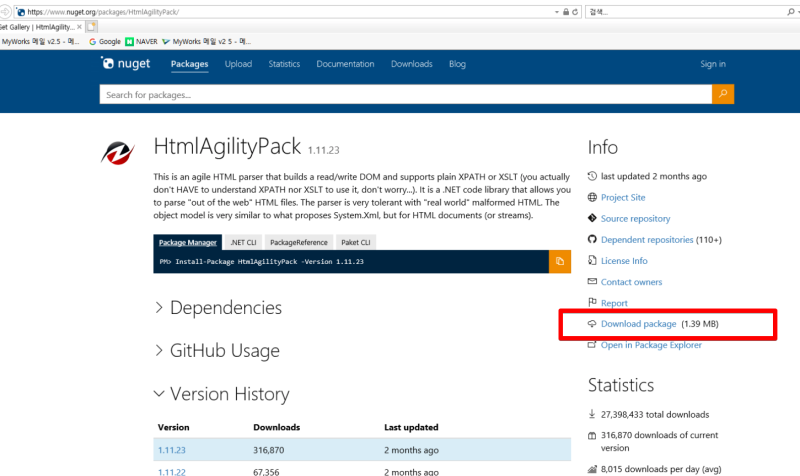The width and height of the screenshot is (800, 476).
Task: Open the NAVER bookmark
Action: pyautogui.click(x=141, y=41)
